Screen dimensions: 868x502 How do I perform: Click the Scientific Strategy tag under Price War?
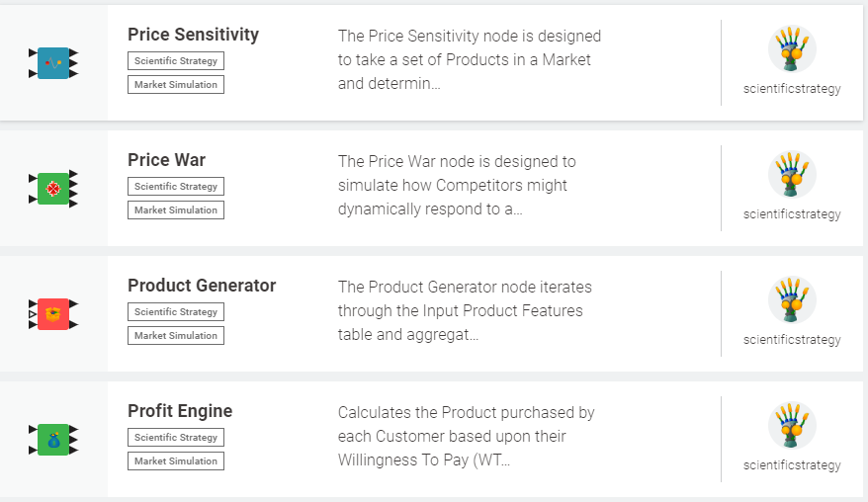pos(176,187)
